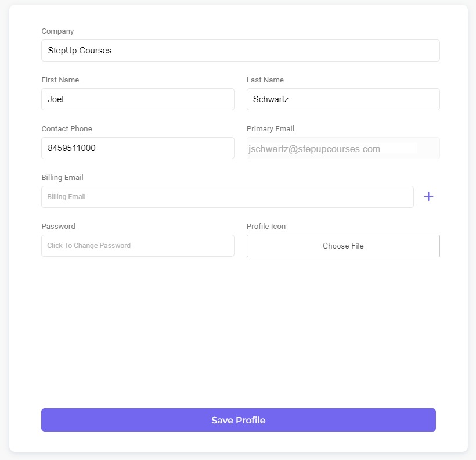Add another billing email with plus icon
Image resolution: width=476 pixels, height=460 pixels.
[x=428, y=196]
